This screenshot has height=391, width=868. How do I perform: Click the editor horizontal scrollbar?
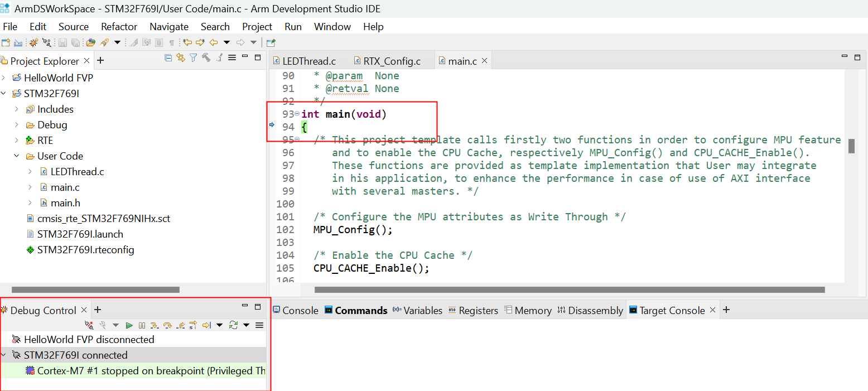coord(569,290)
